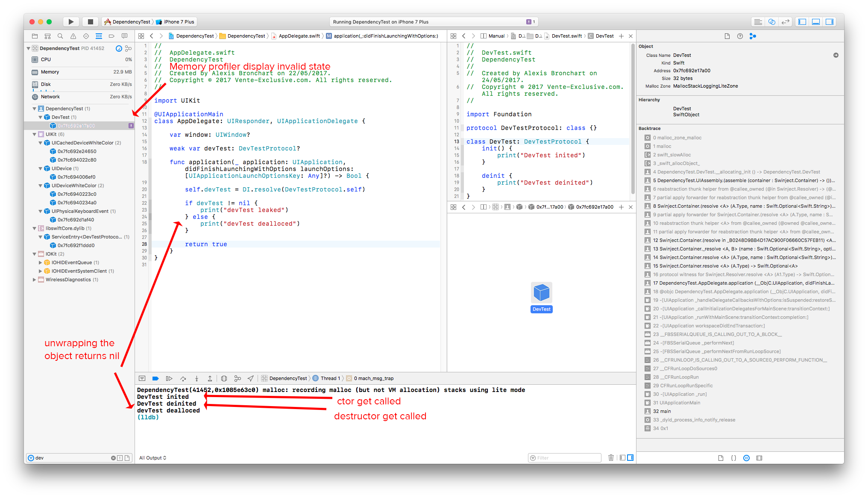Click the Step Over debug icon
This screenshot has width=868, height=498.
[183, 378]
